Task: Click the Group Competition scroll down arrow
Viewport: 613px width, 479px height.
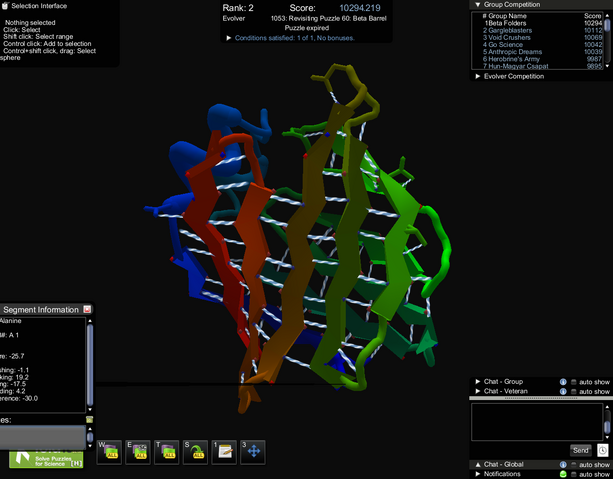Action: (607, 66)
